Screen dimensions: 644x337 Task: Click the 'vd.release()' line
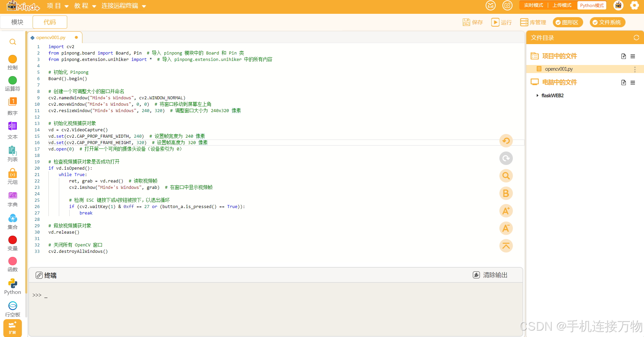point(64,232)
